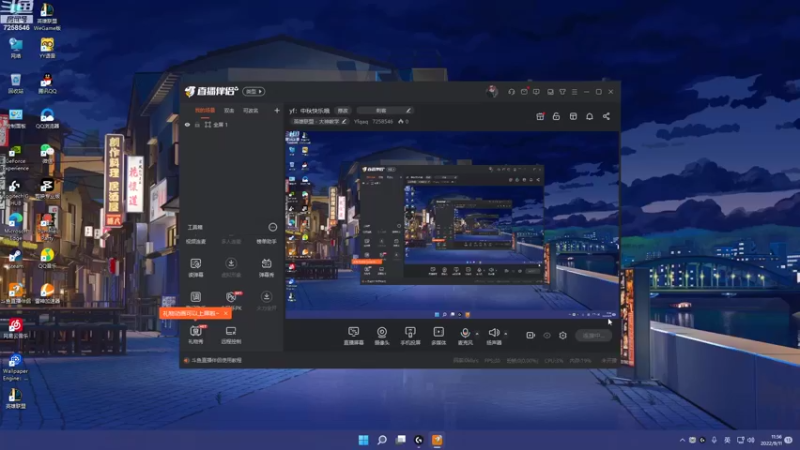Screen dimensions: 800x450
Task: Toggle visibility eye of 全屏 1 source
Action: [x=187, y=124]
